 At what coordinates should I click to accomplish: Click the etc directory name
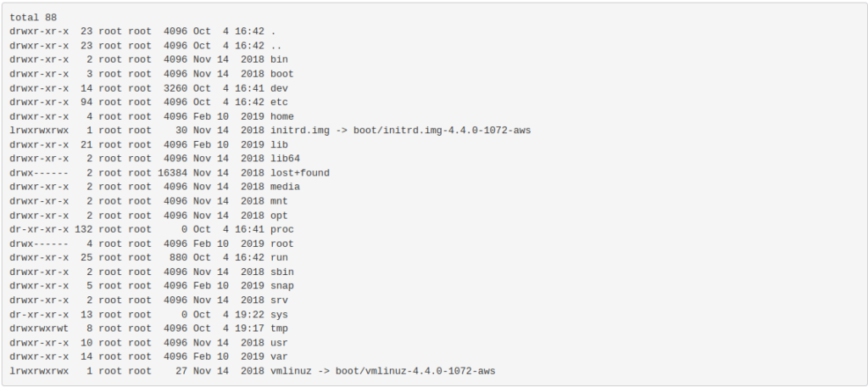pyautogui.click(x=279, y=103)
